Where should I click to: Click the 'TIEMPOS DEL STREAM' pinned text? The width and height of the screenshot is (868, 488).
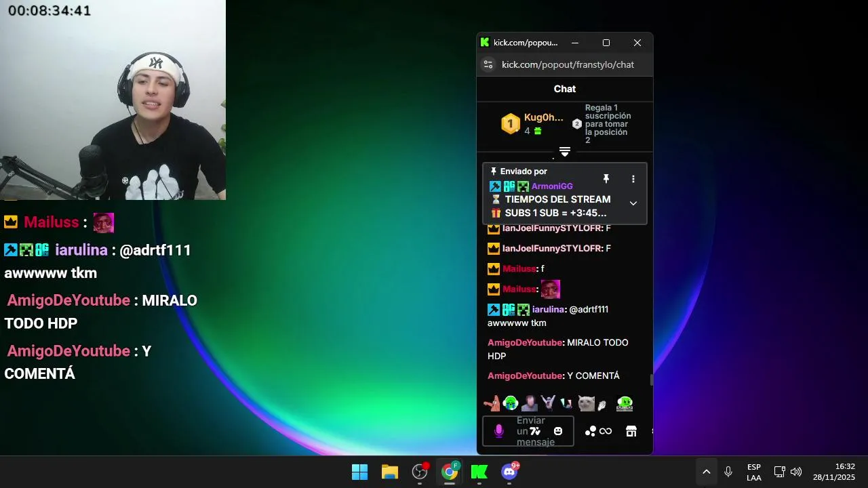click(557, 199)
